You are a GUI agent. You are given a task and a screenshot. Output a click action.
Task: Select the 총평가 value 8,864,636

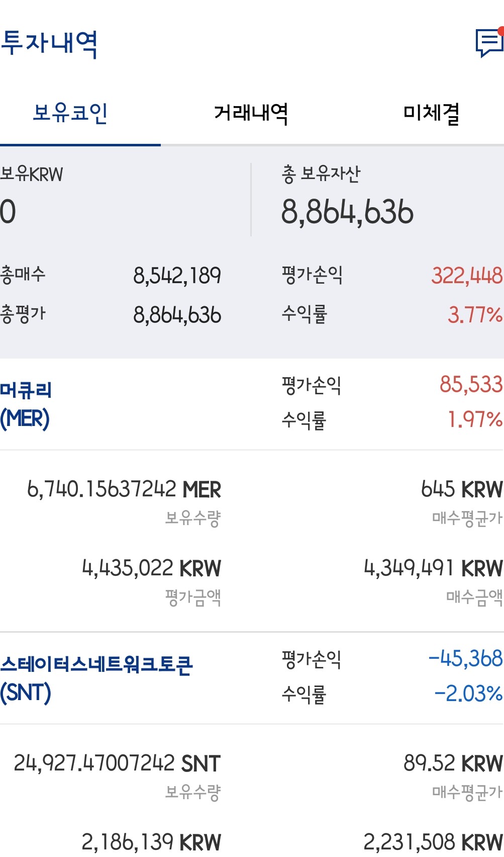[178, 315]
